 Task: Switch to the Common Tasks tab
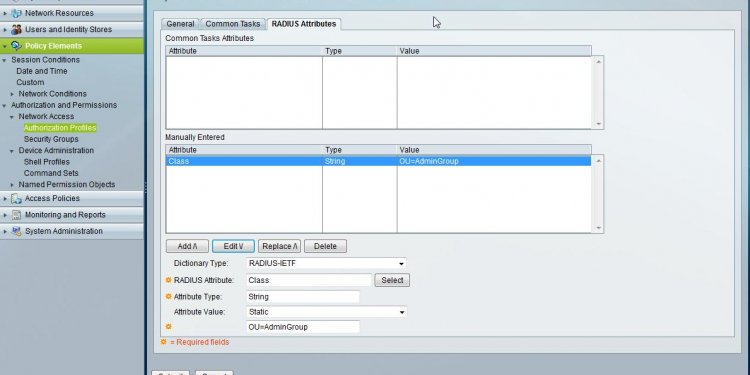coord(232,24)
